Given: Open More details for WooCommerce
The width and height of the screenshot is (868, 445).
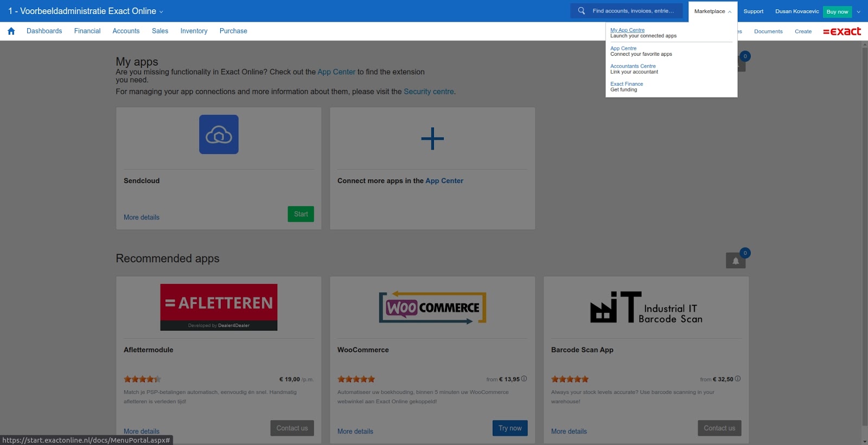Looking at the screenshot, I should pyautogui.click(x=355, y=431).
